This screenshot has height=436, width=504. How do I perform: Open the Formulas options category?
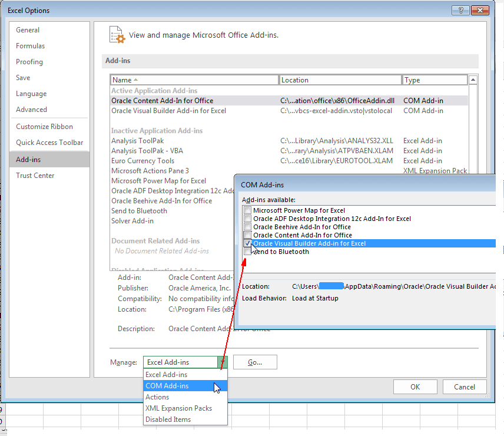point(49,46)
